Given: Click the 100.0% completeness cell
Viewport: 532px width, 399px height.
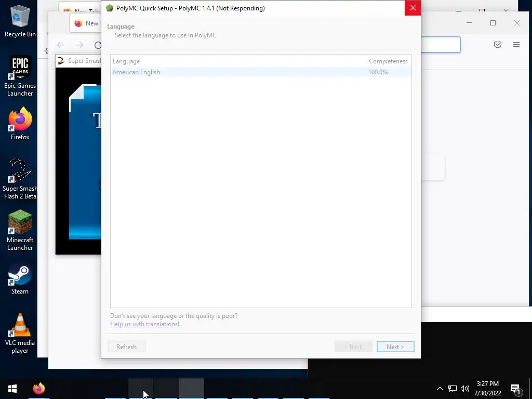Looking at the screenshot, I should click(378, 72).
